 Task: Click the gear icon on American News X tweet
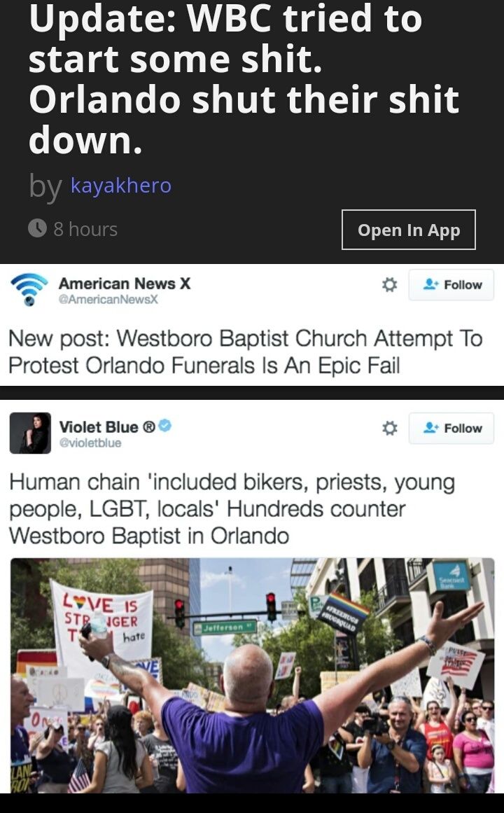(x=389, y=284)
